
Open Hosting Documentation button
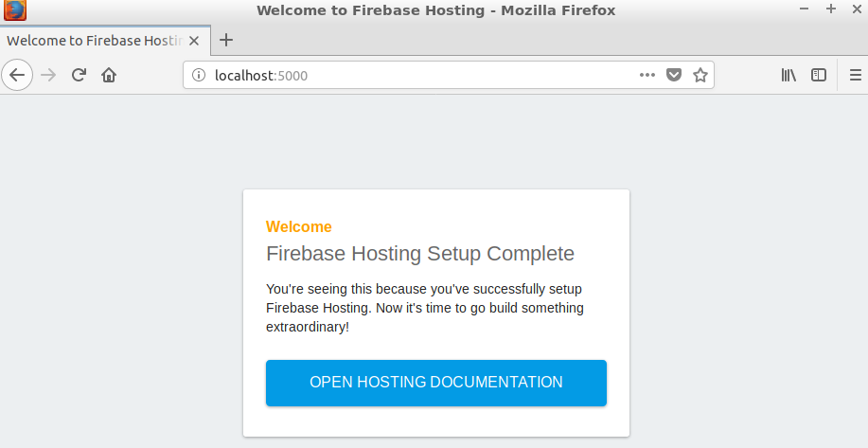coord(436,383)
